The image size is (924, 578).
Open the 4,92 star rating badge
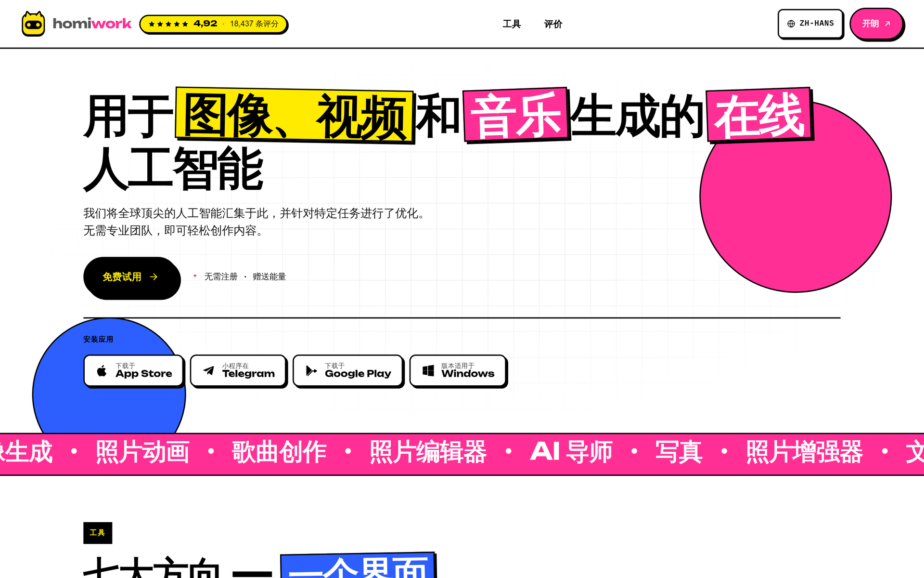click(213, 24)
